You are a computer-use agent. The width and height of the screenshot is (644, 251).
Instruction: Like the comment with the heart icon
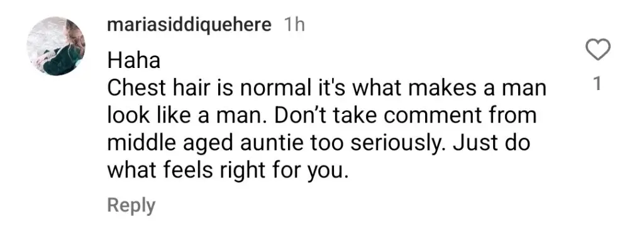[597, 51]
